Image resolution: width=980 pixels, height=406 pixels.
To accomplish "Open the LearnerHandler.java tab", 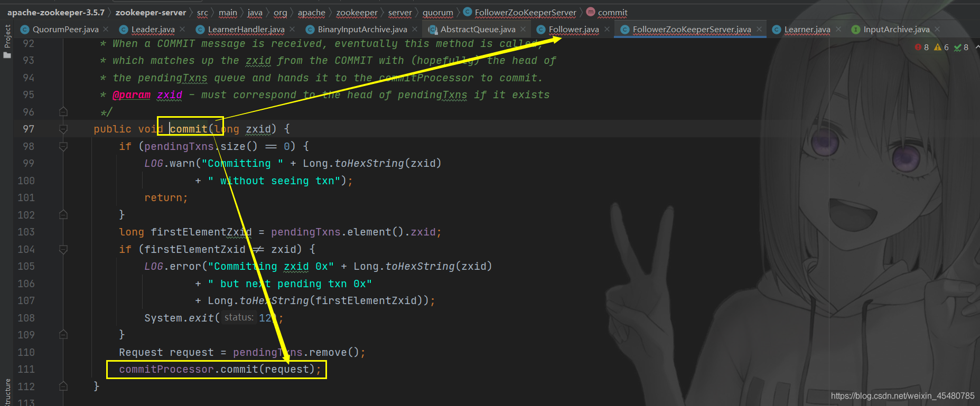I will point(246,30).
